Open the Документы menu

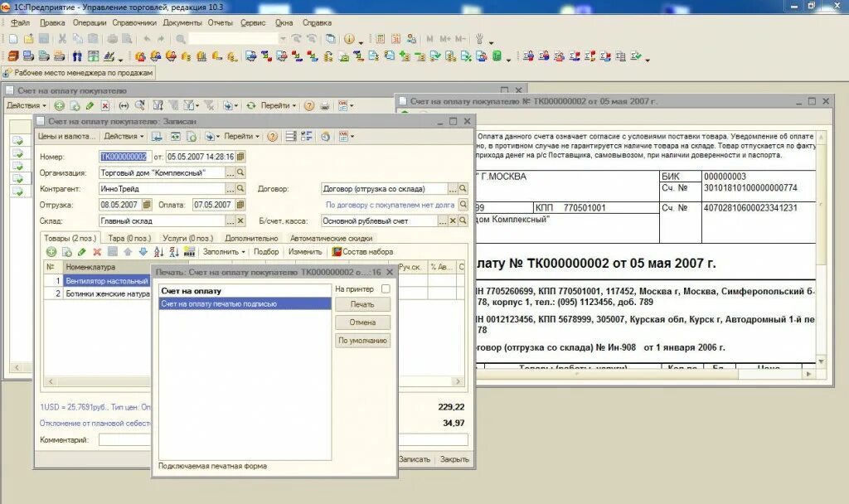[x=182, y=22]
